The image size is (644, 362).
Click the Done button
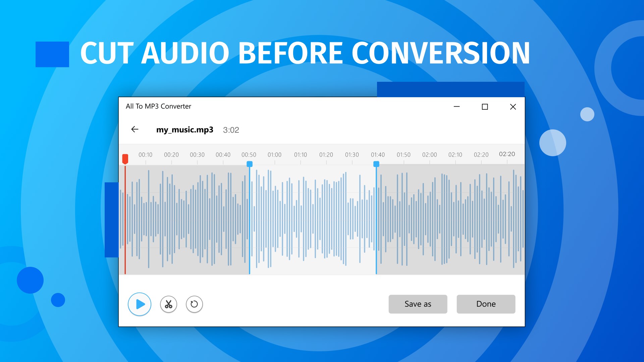[x=486, y=304]
